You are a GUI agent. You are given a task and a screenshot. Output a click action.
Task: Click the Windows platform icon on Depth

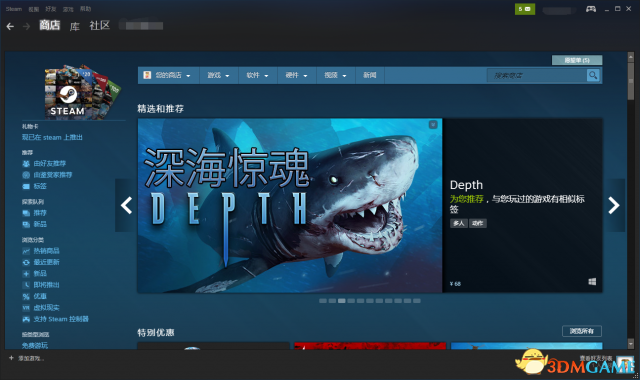592,282
